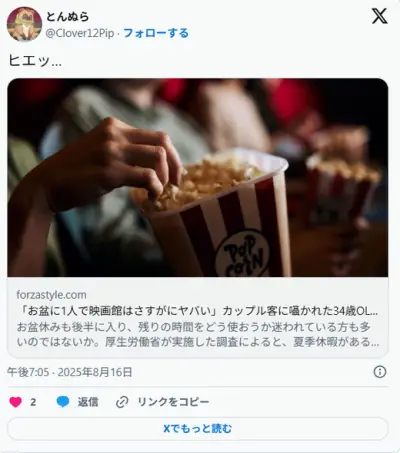Open the X logo icon

379,16
